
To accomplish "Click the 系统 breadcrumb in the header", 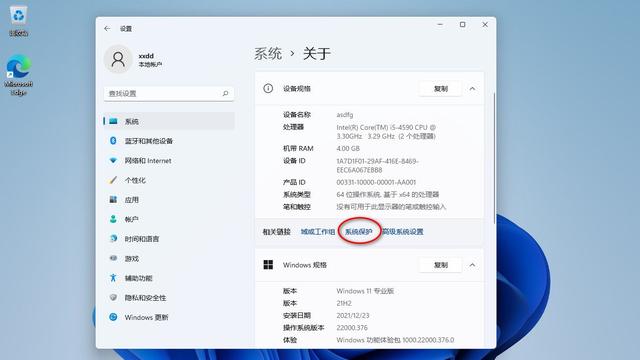I will [268, 53].
